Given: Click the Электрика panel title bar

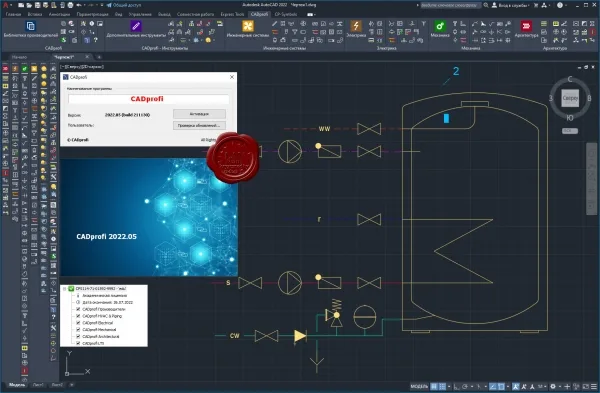Looking at the screenshot, I should [386, 49].
